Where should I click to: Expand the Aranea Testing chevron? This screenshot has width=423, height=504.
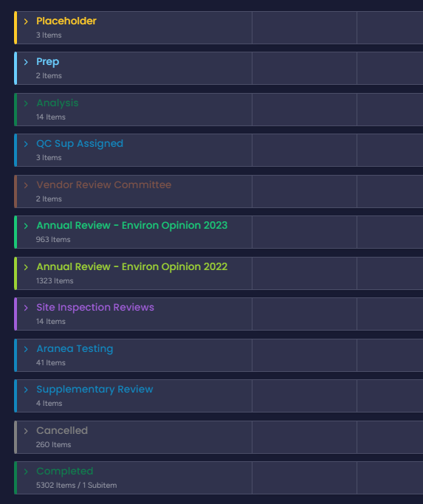(26, 349)
